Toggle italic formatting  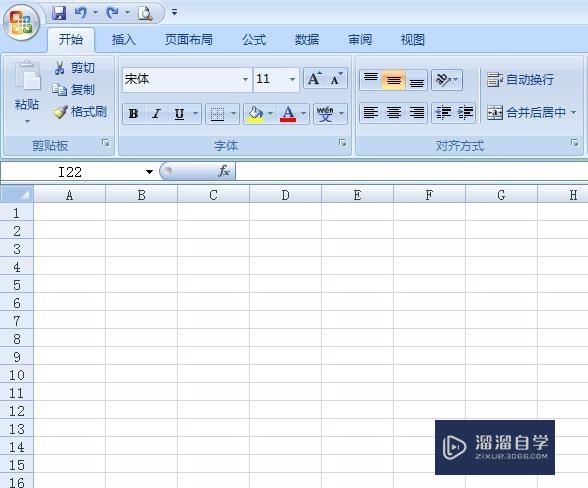156,114
